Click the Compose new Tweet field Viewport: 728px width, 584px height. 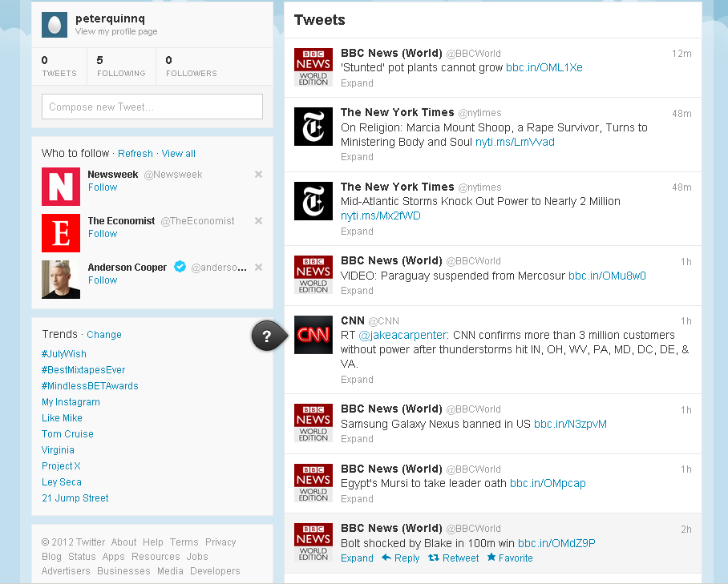(152, 107)
